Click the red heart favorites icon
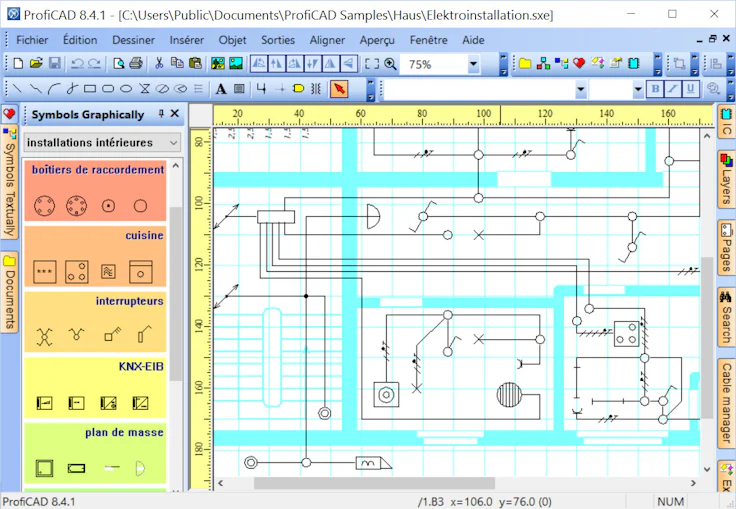 tap(578, 63)
